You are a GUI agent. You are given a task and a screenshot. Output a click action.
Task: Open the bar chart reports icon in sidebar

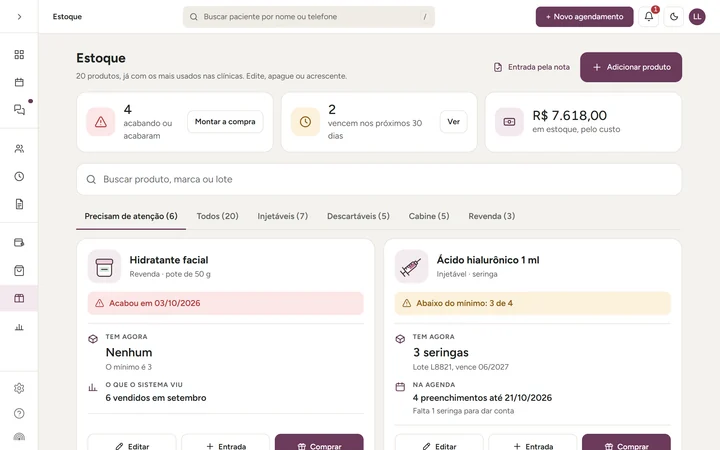(x=19, y=327)
